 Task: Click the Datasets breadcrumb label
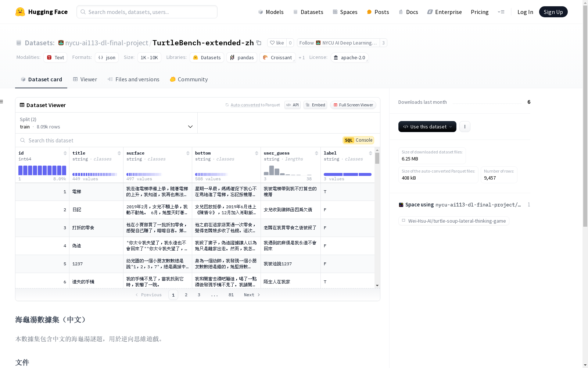tap(40, 43)
